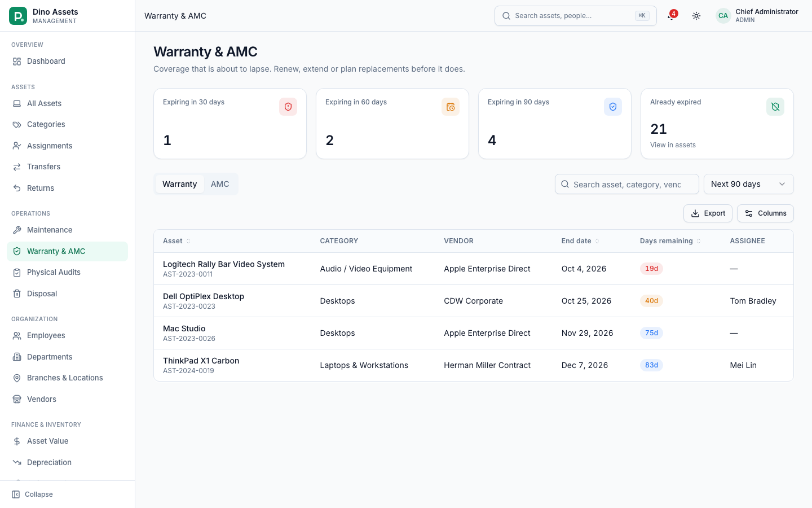Click the Maintenance wrench icon
Screen dimensions: 812x508
pos(17,230)
